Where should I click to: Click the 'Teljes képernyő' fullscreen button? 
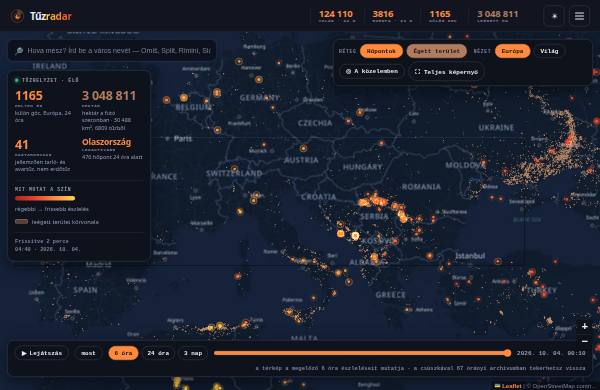point(446,72)
